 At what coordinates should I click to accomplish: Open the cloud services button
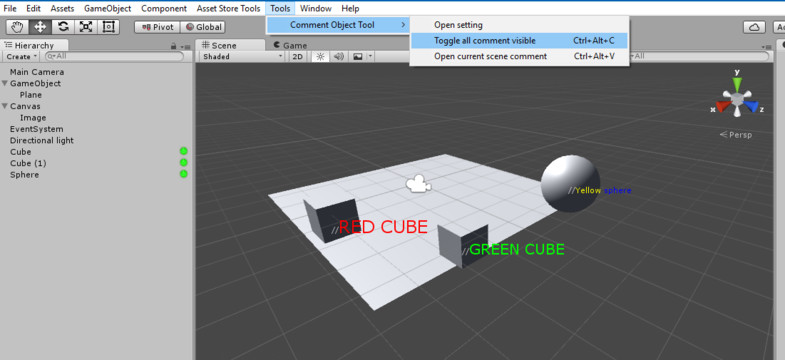tap(754, 27)
